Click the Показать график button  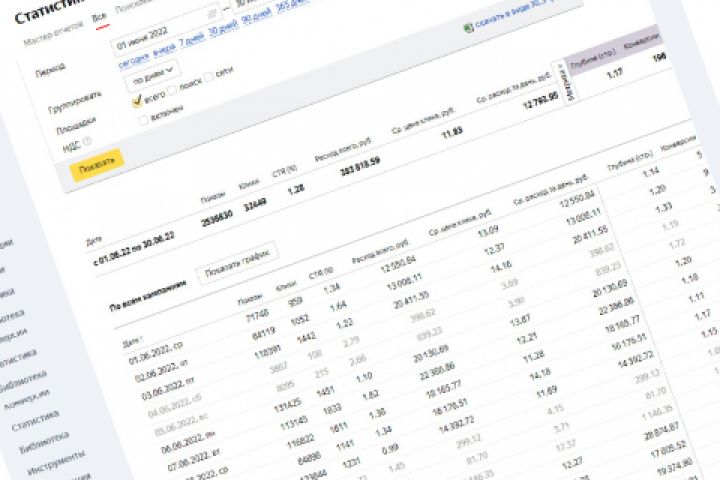pyautogui.click(x=237, y=265)
